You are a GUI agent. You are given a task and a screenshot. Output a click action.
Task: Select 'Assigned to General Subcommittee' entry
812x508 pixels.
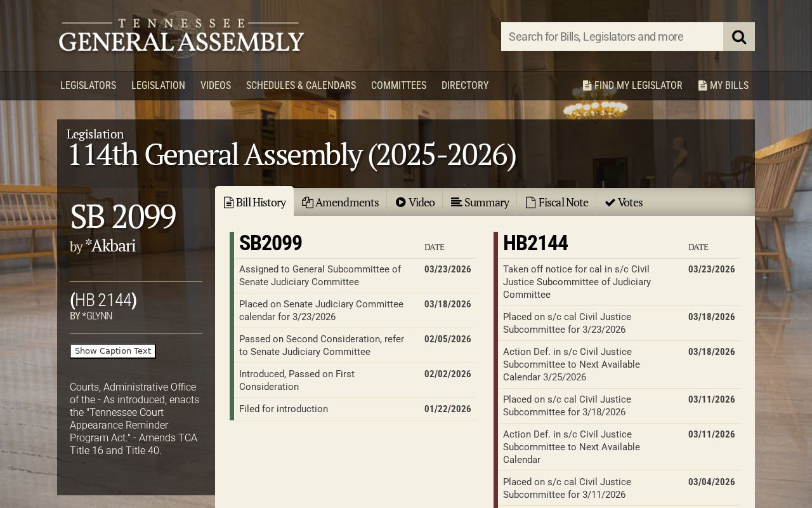(320, 276)
